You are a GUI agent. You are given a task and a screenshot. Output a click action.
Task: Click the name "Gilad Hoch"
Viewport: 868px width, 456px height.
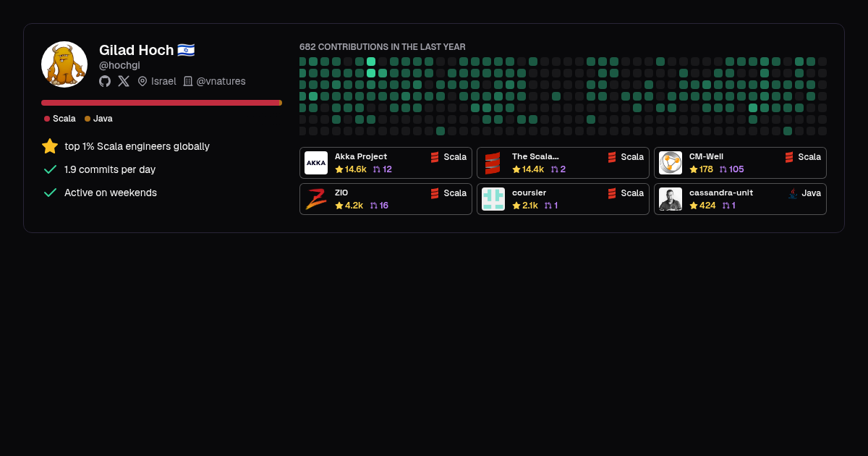[137, 50]
